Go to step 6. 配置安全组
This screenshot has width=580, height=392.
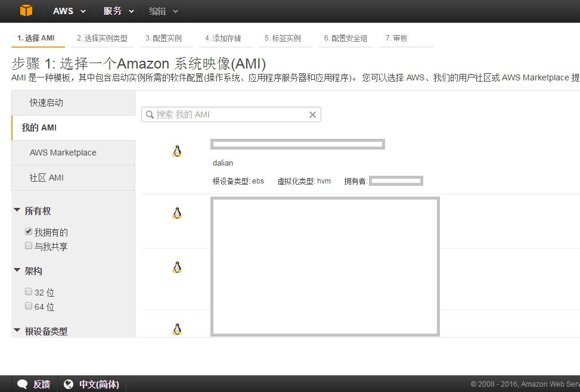346,38
